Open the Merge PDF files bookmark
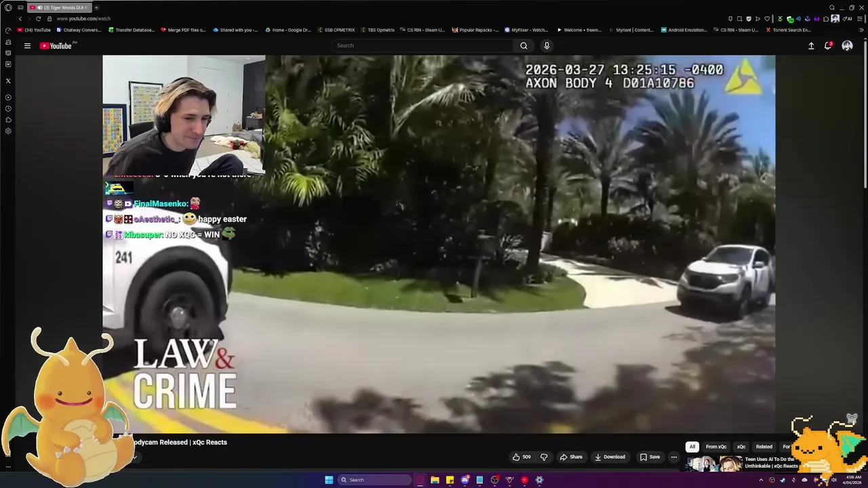This screenshot has height=488, width=868. point(183,30)
